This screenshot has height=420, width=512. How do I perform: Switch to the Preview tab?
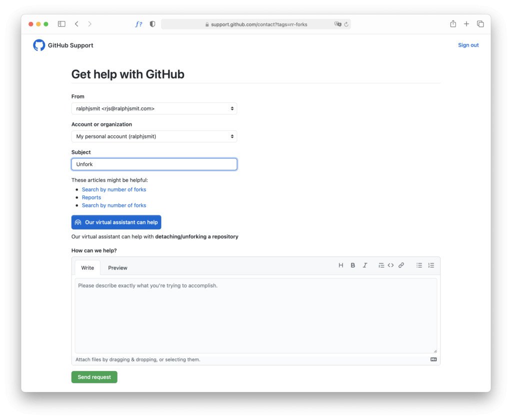point(117,267)
